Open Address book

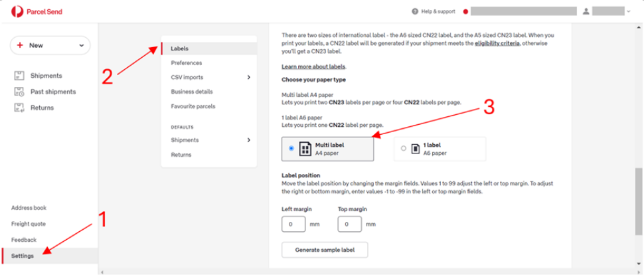[29, 208]
